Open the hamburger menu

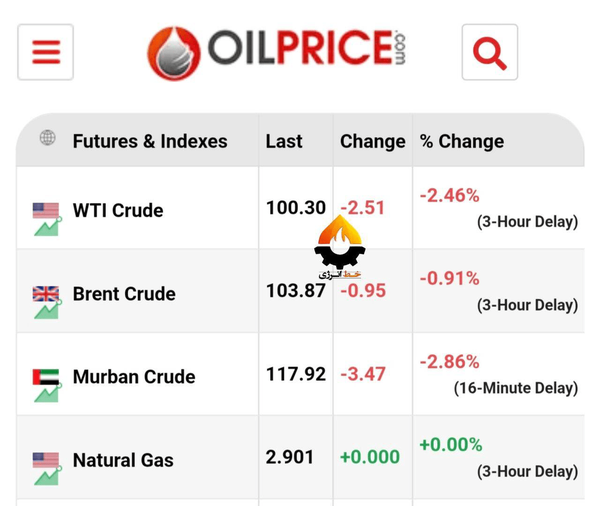(x=46, y=52)
